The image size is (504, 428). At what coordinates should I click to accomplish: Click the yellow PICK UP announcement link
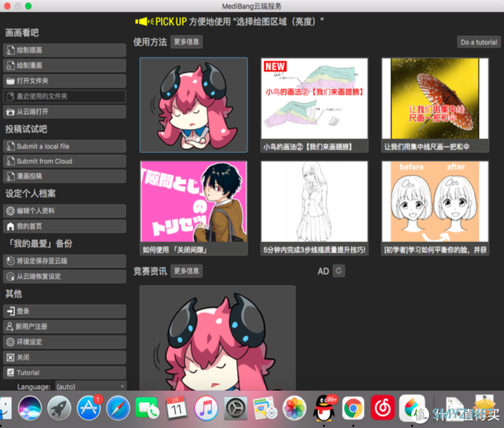pyautogui.click(x=230, y=22)
